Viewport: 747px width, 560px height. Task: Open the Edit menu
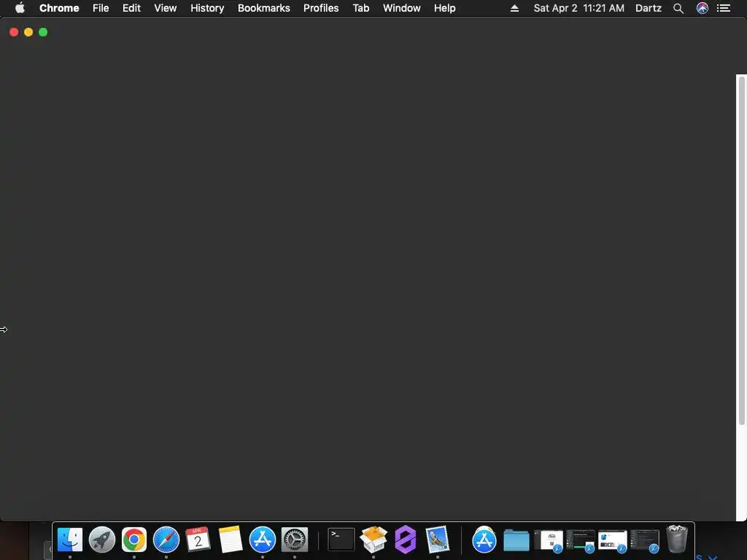click(131, 8)
